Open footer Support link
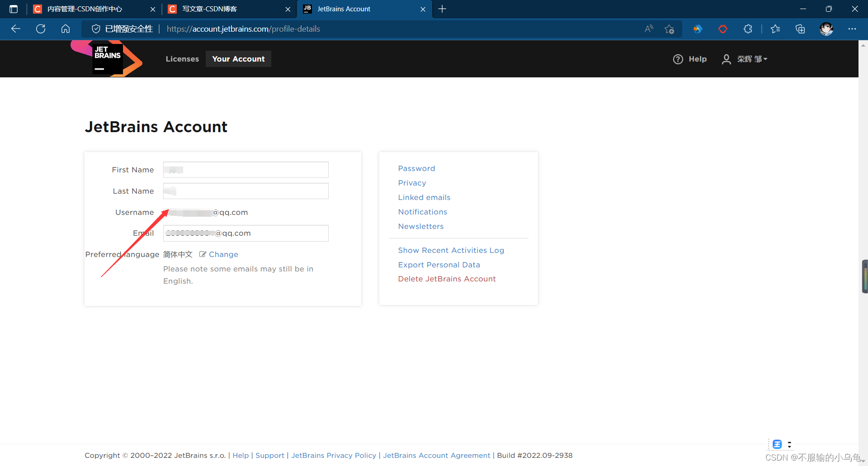This screenshot has height=466, width=868. coord(270,455)
